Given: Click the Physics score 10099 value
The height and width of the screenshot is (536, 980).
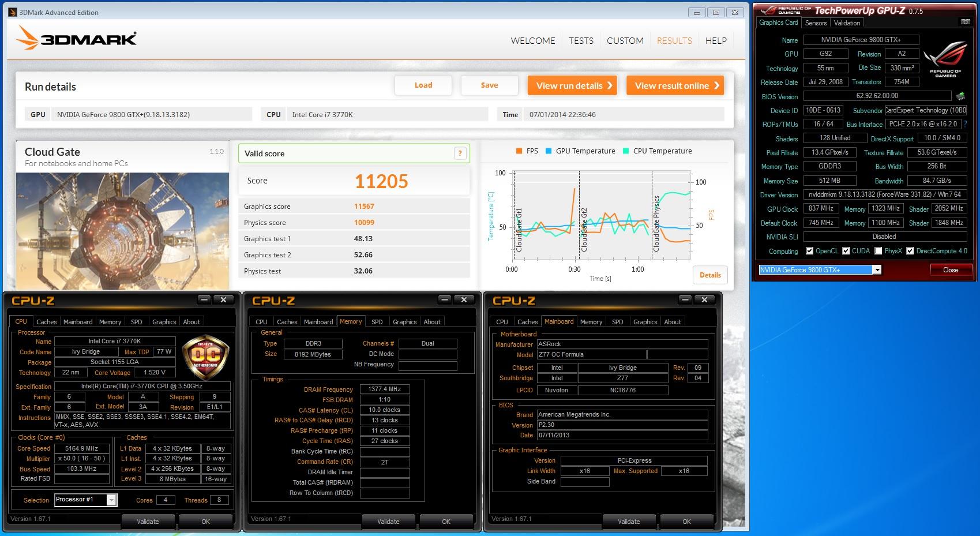Looking at the screenshot, I should click(364, 223).
